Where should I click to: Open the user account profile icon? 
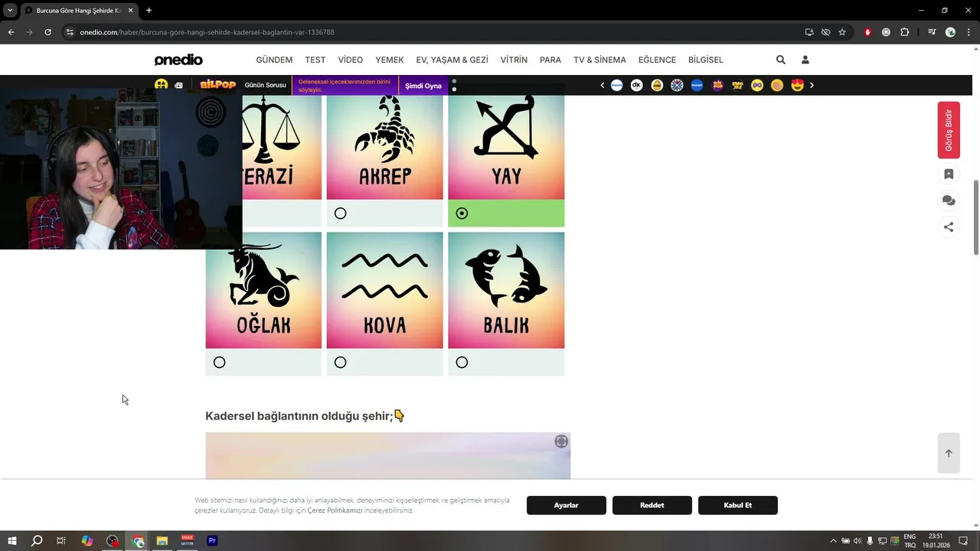pyautogui.click(x=805, y=60)
